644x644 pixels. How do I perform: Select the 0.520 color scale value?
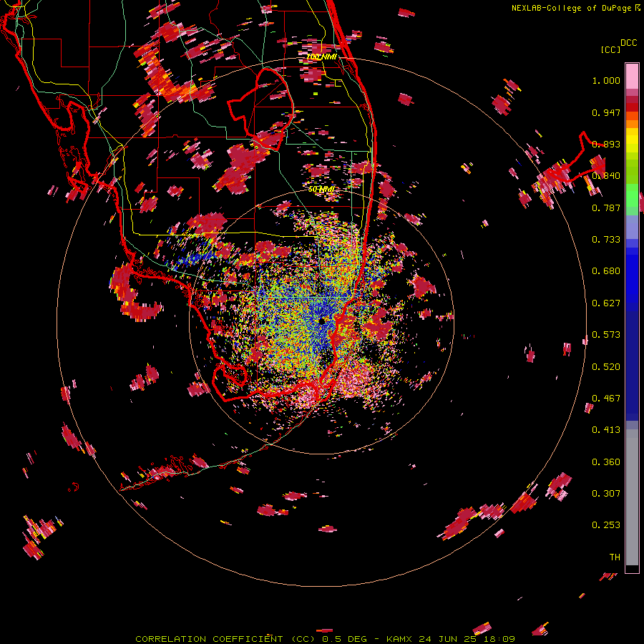606,366
